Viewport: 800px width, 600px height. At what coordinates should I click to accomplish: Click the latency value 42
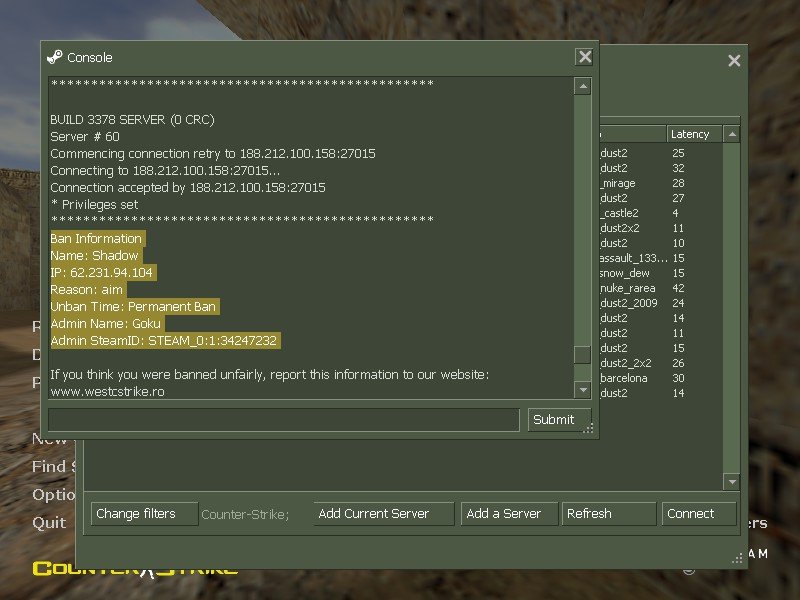tap(678, 288)
